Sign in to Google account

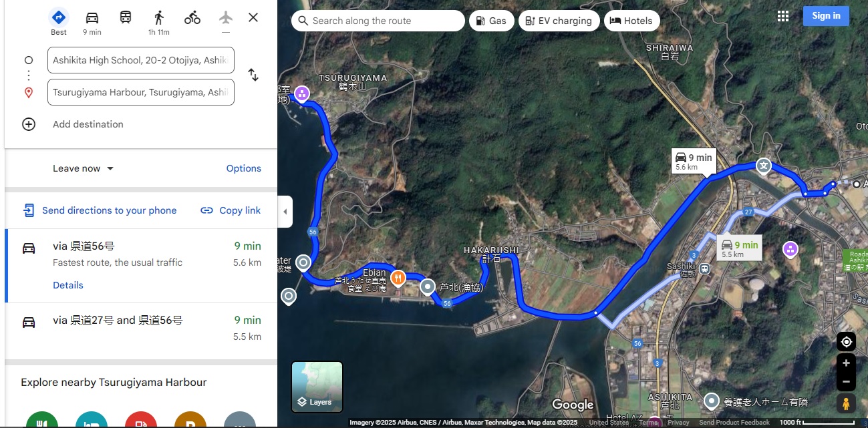pos(826,16)
